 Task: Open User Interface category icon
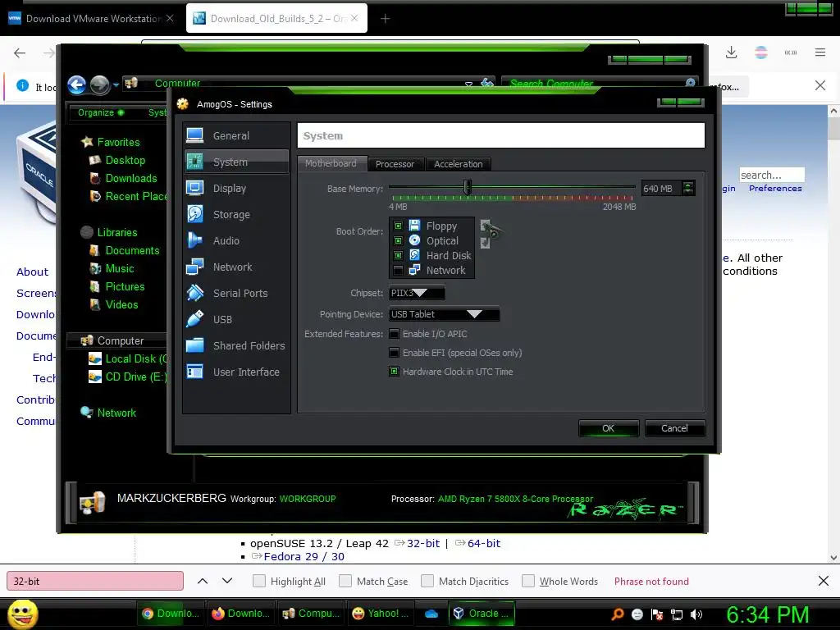point(194,372)
